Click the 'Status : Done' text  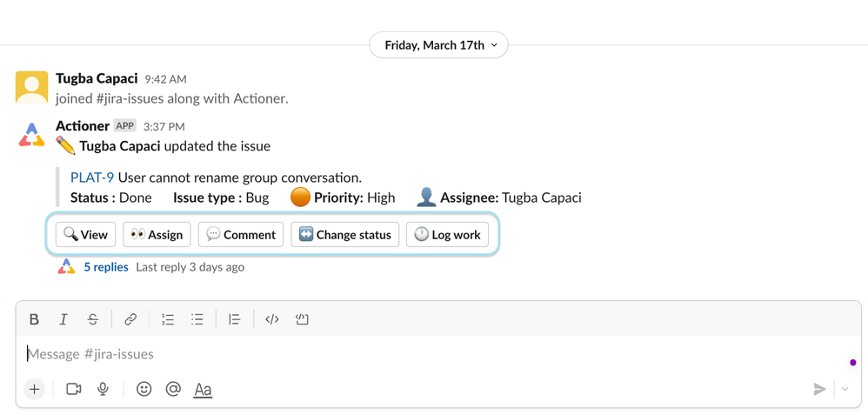(111, 197)
